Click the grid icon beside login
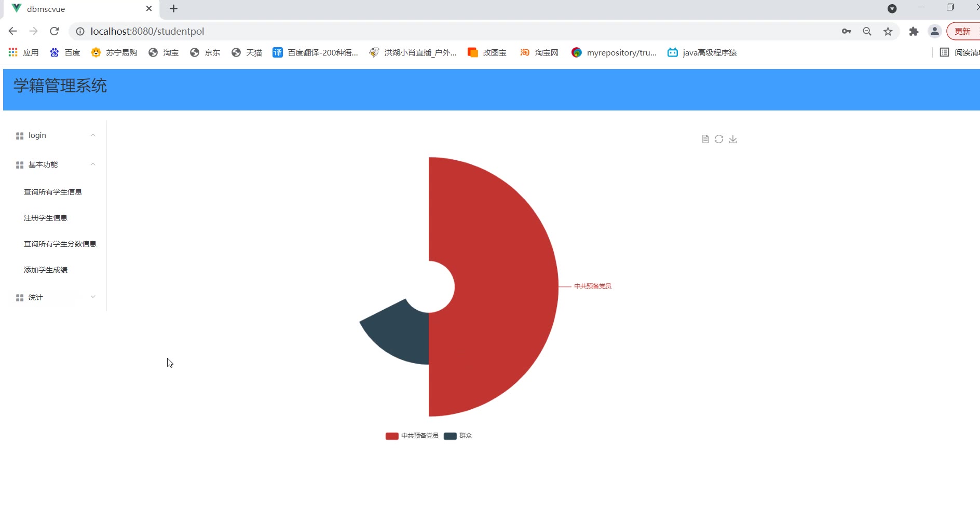The width and height of the screenshot is (980, 527). click(x=20, y=136)
